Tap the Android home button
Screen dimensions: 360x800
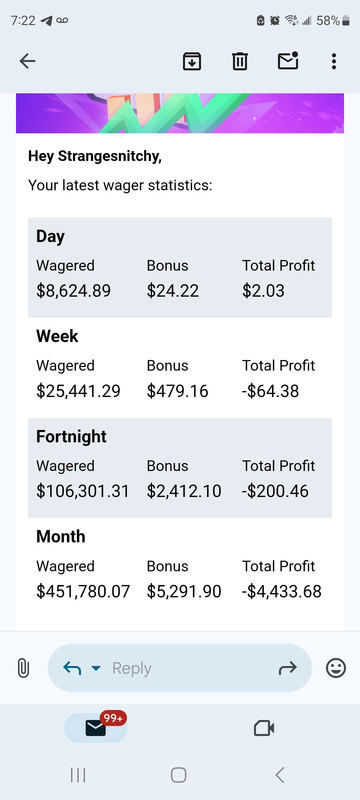(x=178, y=776)
